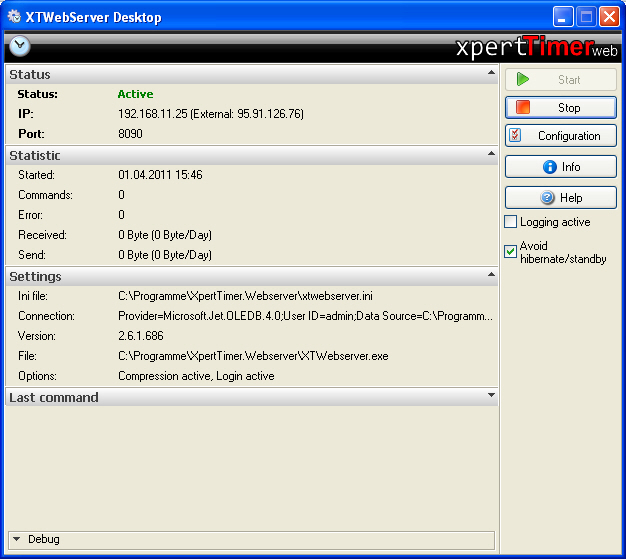626x559 pixels.
Task: Click the Received 0 Byte value
Action: click(165, 235)
